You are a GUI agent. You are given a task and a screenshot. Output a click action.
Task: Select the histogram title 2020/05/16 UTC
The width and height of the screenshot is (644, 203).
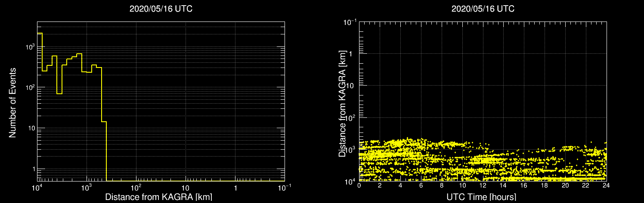[161, 9]
